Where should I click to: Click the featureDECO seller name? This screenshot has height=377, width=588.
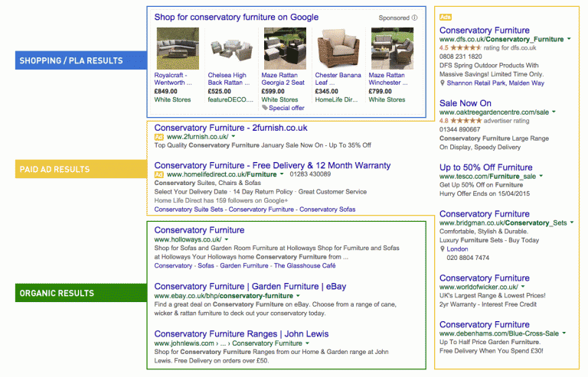(x=230, y=99)
